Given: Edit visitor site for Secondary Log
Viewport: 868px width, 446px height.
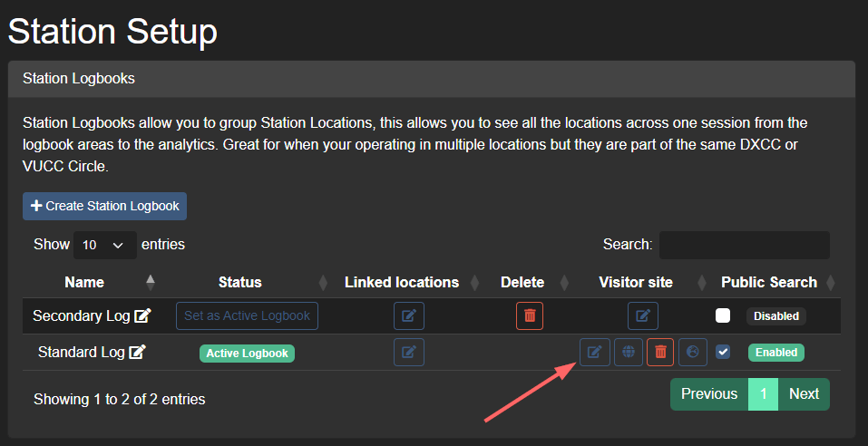Looking at the screenshot, I should [x=643, y=316].
